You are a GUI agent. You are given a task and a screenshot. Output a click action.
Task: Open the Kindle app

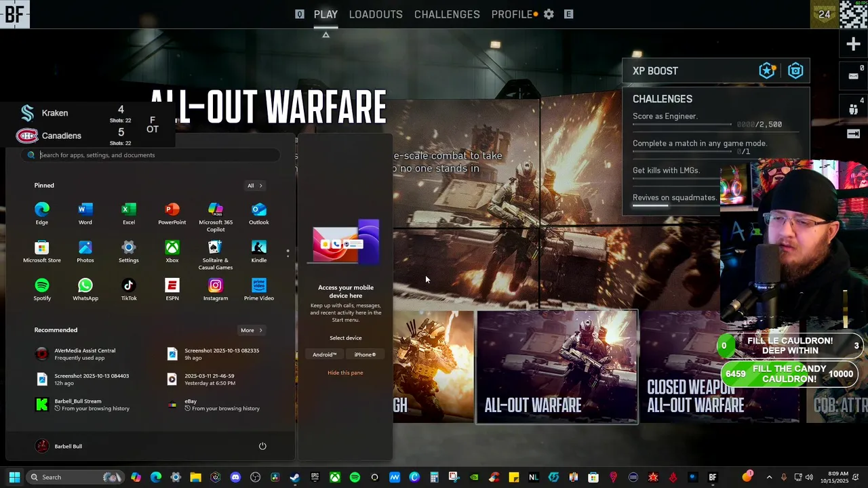click(x=259, y=251)
